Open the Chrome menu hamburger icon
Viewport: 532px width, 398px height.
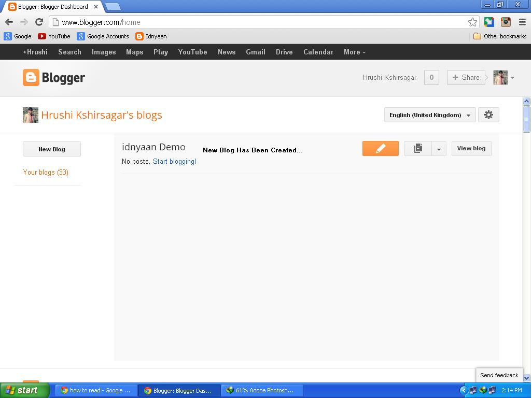coord(523,22)
